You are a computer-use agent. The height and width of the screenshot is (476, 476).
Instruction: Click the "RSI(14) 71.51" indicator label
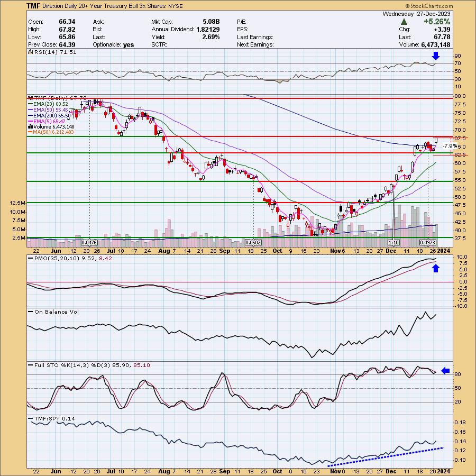55,52
